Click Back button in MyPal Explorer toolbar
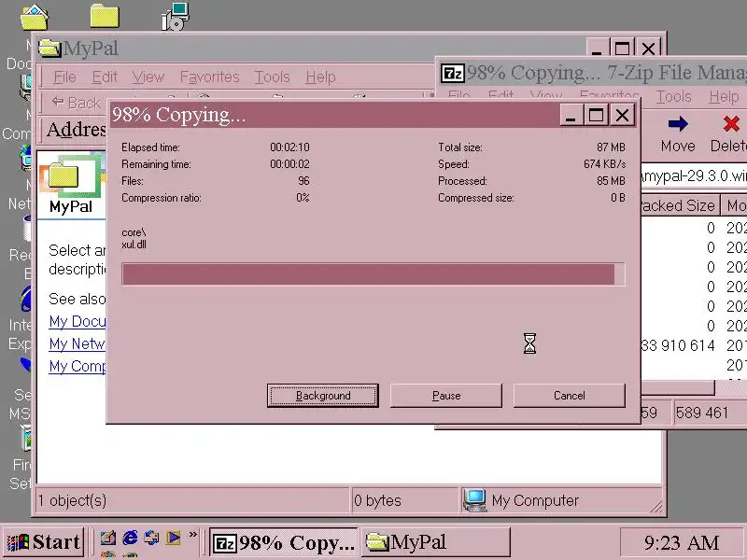 coord(77,103)
